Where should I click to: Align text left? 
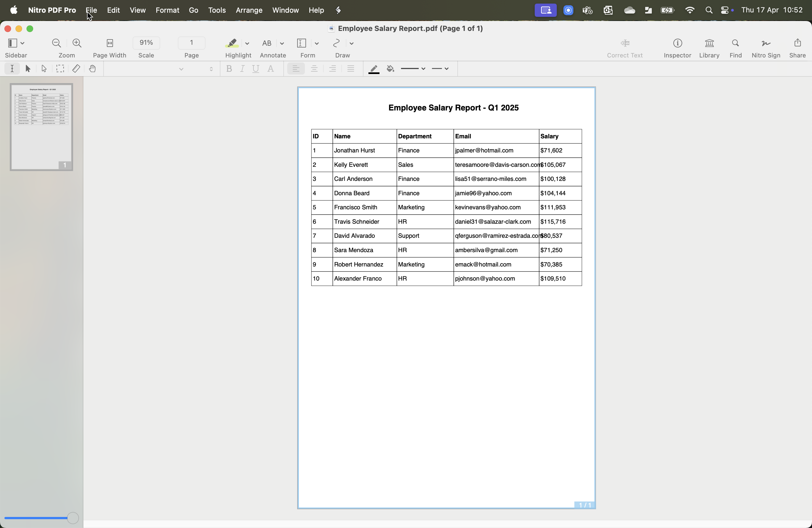point(296,69)
